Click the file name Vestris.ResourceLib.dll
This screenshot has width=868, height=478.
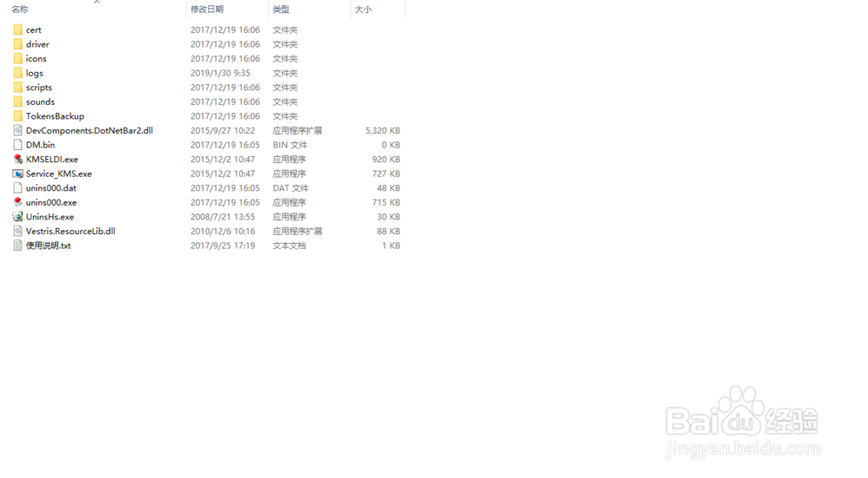(70, 232)
